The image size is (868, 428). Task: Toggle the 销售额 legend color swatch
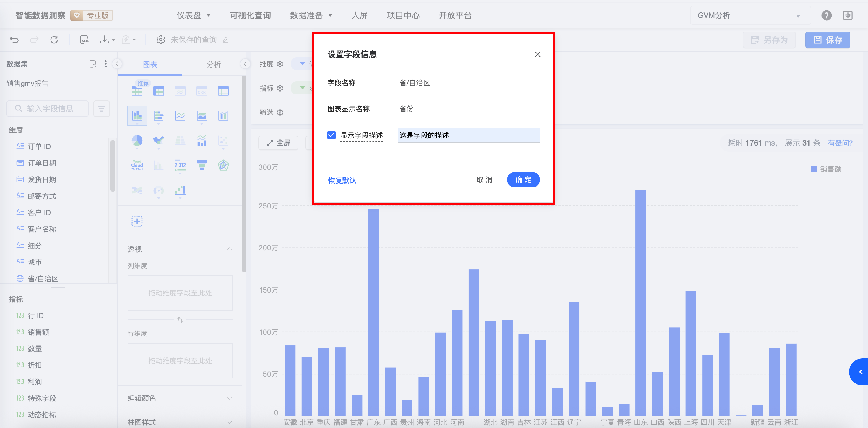pos(813,169)
